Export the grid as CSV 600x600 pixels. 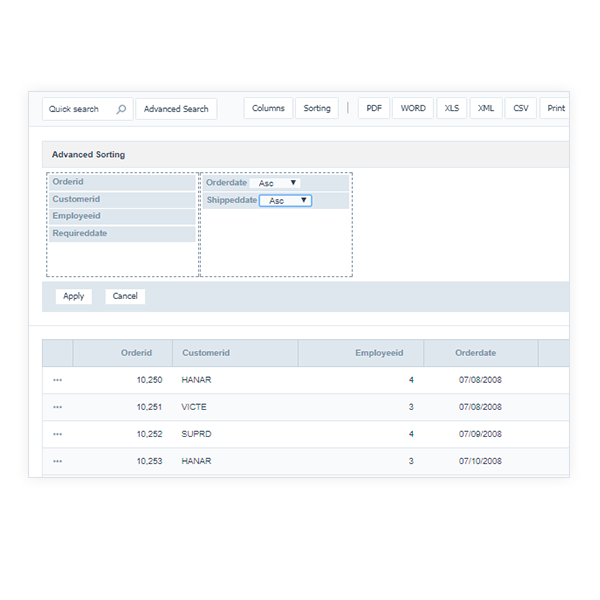click(x=521, y=108)
